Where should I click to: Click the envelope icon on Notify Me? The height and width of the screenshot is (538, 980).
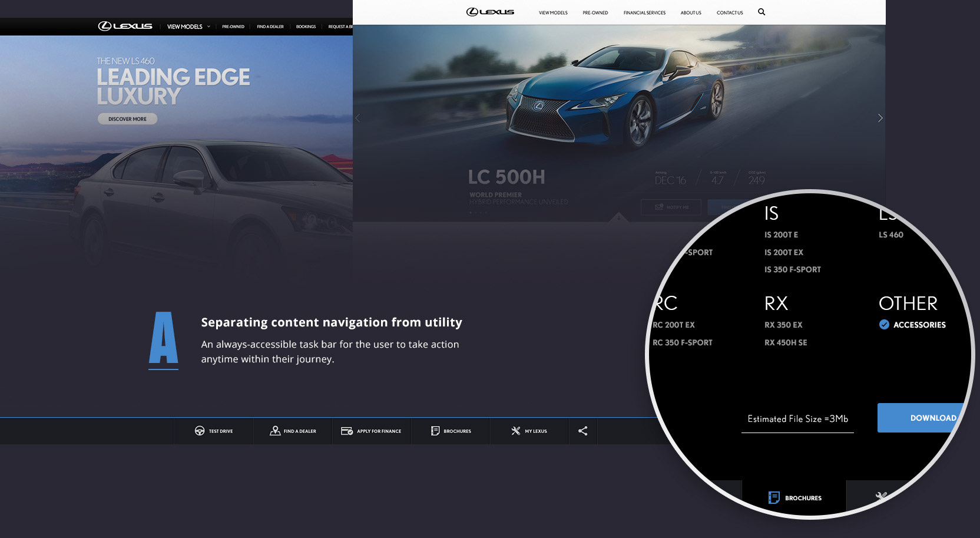[659, 207]
